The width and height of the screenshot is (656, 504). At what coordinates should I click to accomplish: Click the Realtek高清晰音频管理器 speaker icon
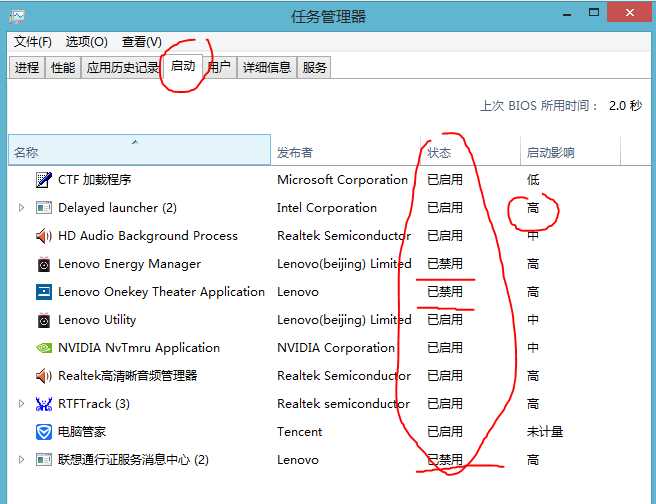pyautogui.click(x=44, y=376)
